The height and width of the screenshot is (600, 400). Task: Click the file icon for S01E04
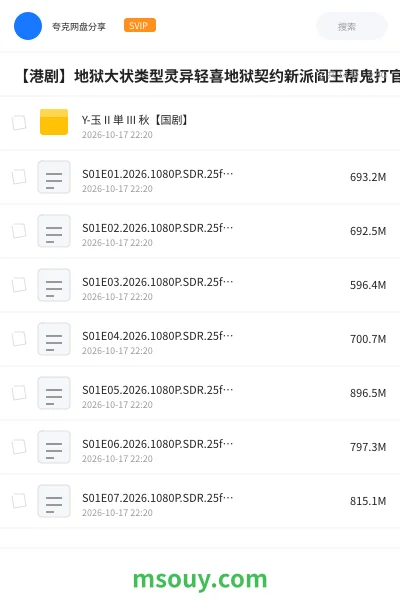click(54, 339)
